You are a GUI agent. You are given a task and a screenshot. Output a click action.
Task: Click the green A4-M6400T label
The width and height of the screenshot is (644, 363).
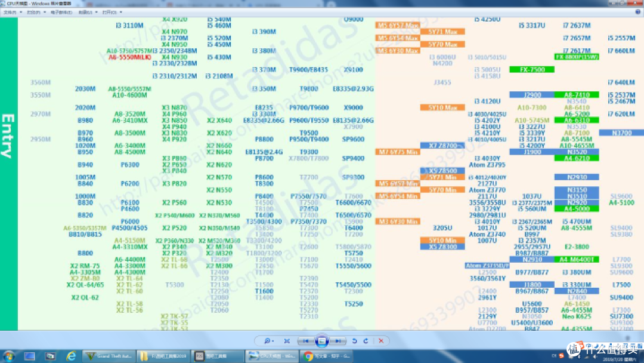tap(577, 259)
